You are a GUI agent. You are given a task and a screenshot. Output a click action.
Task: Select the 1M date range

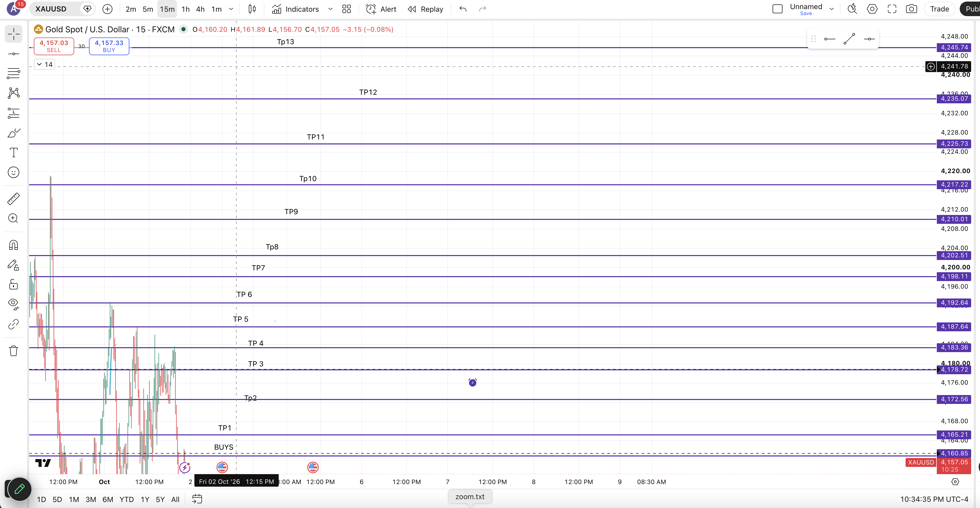pos(74,499)
